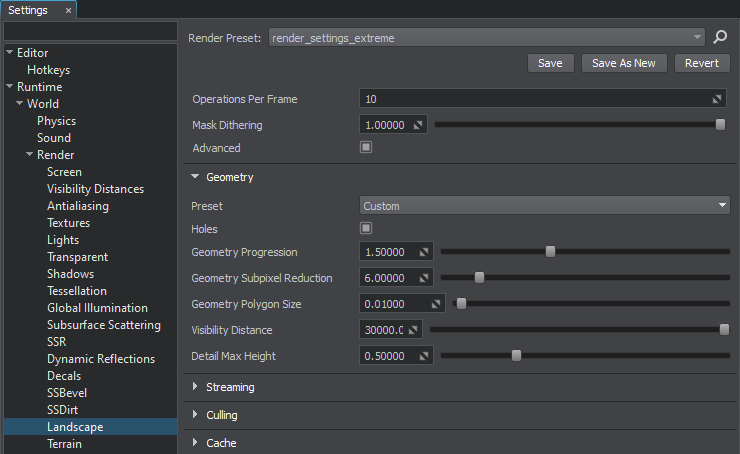Click the drag-adjust icon in Detail Max Height field

[x=424, y=355]
